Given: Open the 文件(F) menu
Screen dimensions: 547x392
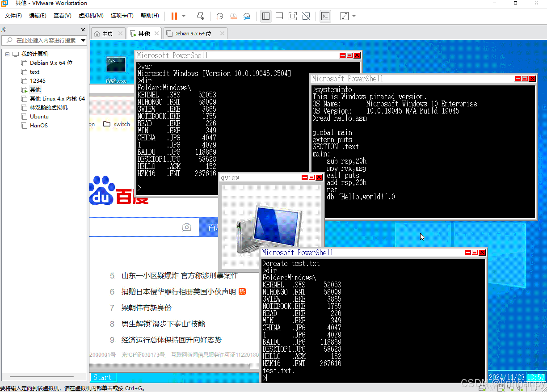Looking at the screenshot, I should coord(13,16).
